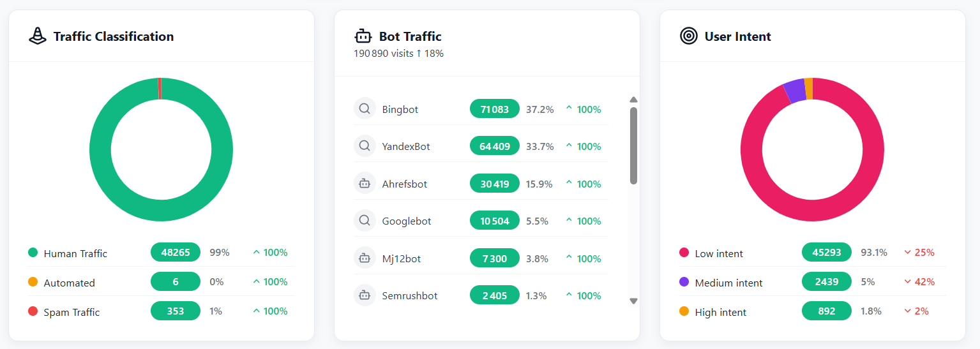Click the robot icon beside Bot Traffic heading

click(363, 36)
